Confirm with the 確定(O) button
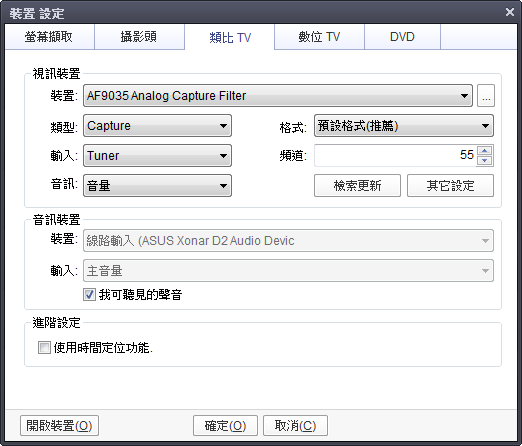Viewport: 522px width, 446px height. click(225, 425)
